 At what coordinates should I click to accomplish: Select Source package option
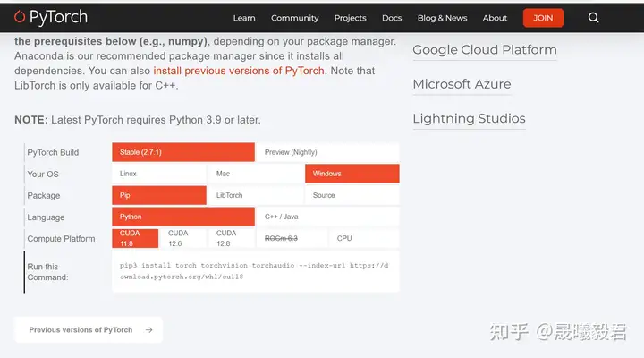pos(352,195)
